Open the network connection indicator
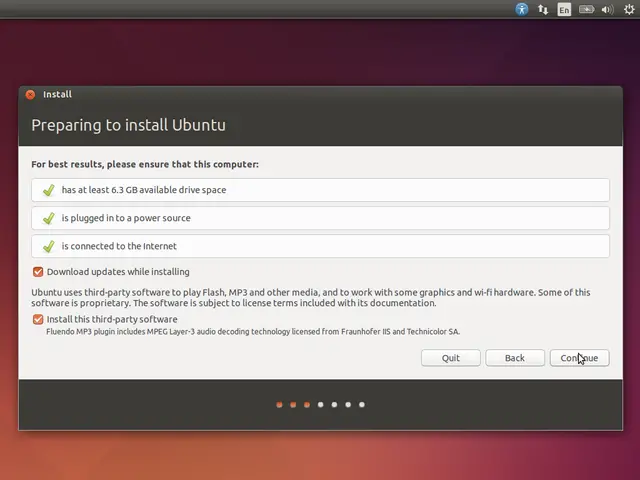 point(543,9)
